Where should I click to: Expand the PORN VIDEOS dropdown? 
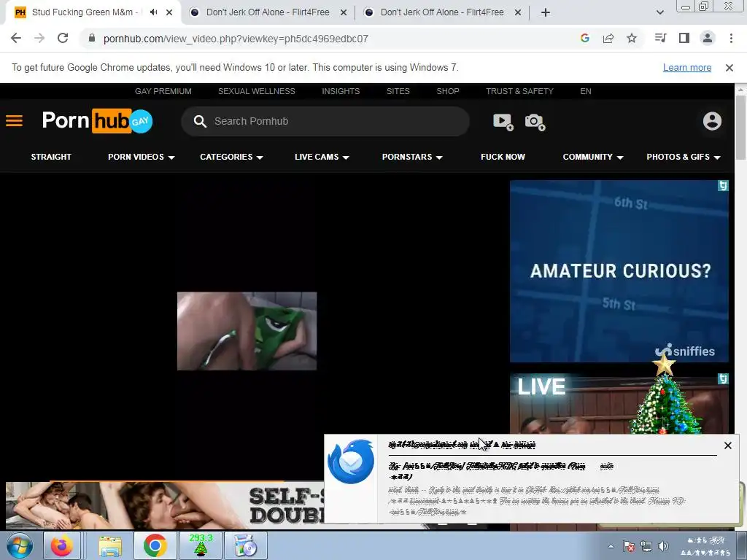(141, 157)
